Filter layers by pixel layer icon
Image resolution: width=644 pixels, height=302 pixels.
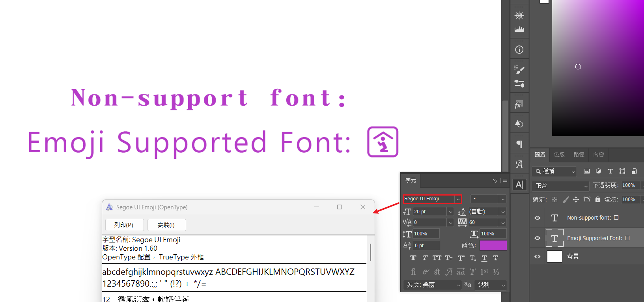click(x=587, y=171)
